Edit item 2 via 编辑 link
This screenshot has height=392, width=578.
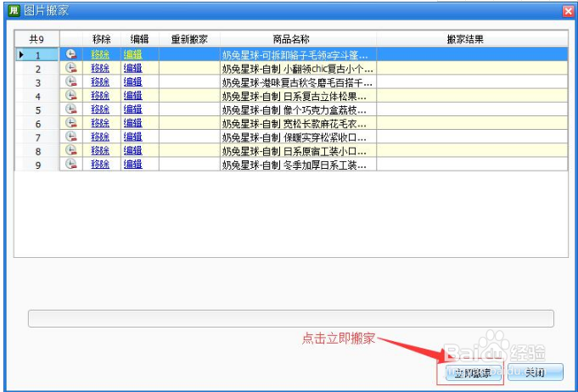point(133,69)
